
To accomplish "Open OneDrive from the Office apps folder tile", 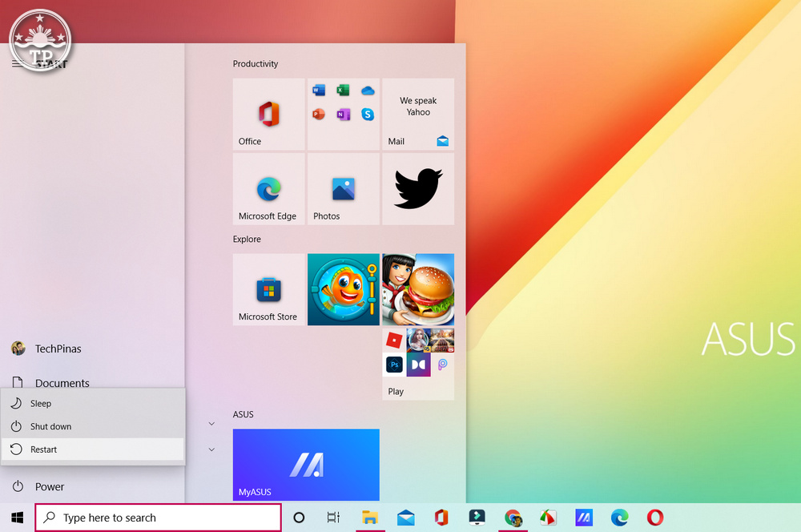I will click(368, 91).
